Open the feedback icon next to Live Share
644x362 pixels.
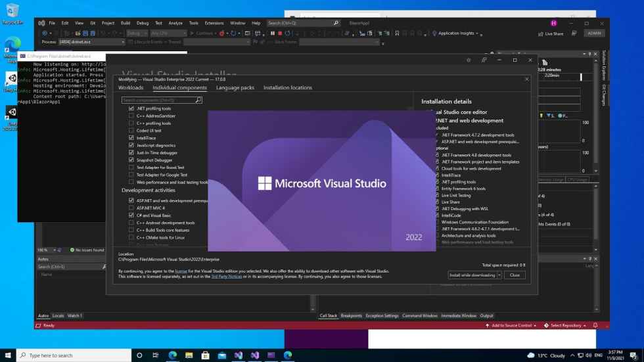(x=574, y=34)
